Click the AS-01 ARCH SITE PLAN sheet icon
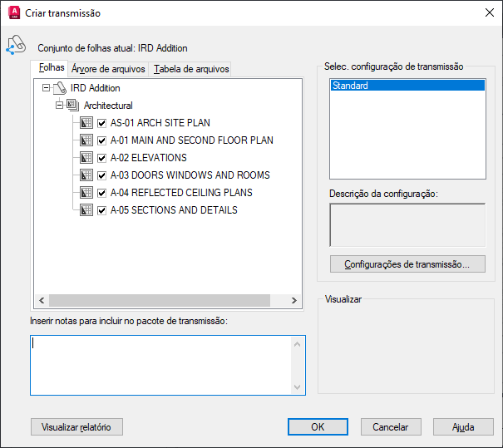This screenshot has width=503, height=448. [86, 123]
